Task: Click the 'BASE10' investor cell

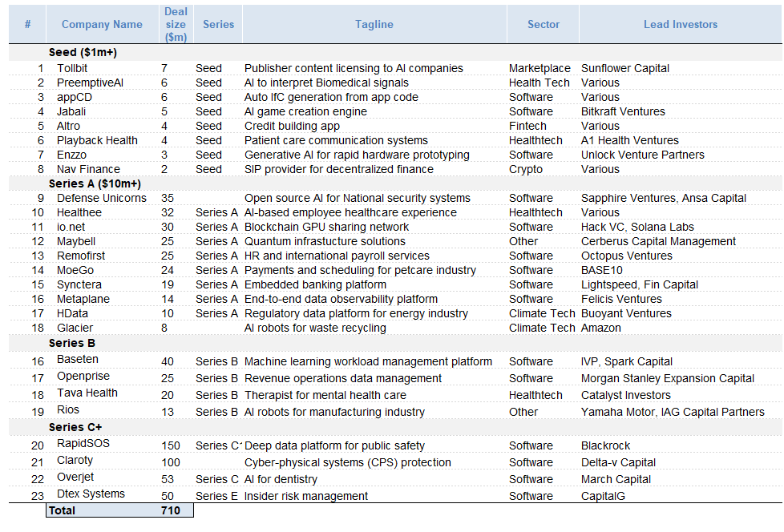Action: 601,271
